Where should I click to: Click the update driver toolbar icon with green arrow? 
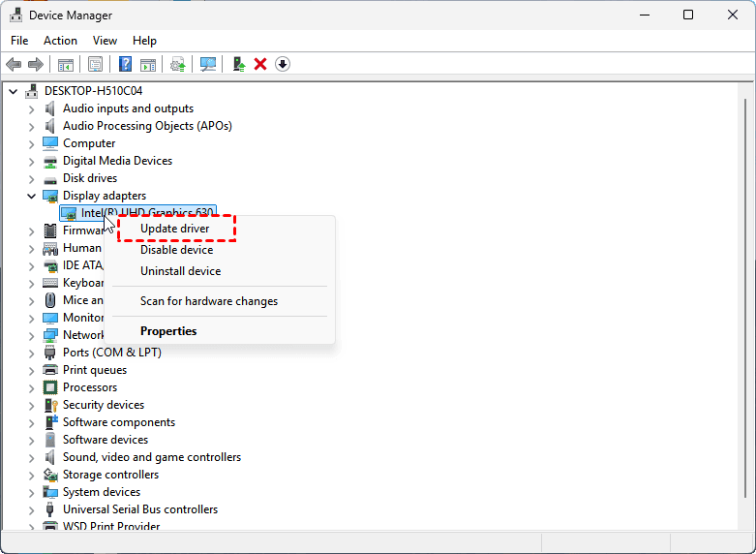tap(238, 64)
